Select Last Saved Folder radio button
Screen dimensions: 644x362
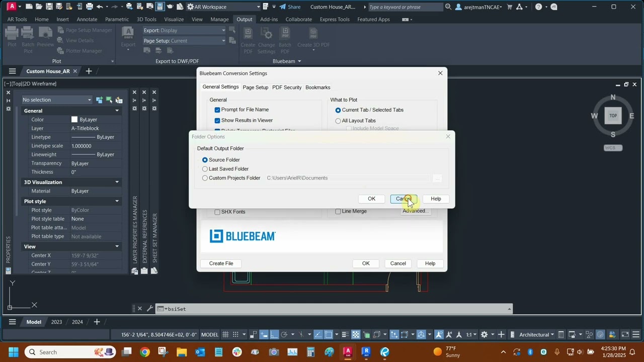pyautogui.click(x=205, y=169)
